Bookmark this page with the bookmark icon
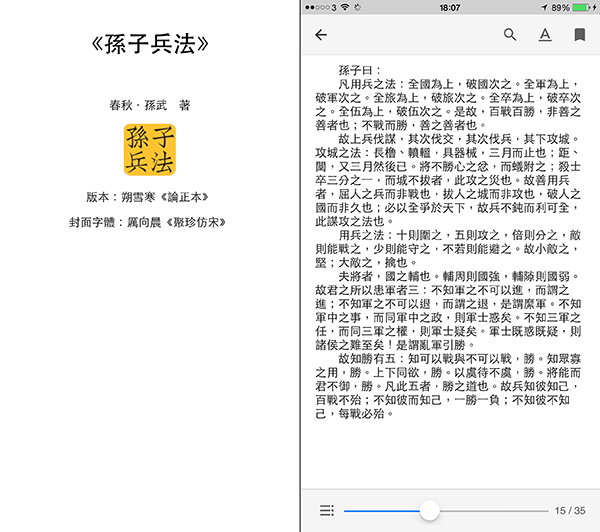The image size is (600, 532). point(580,35)
